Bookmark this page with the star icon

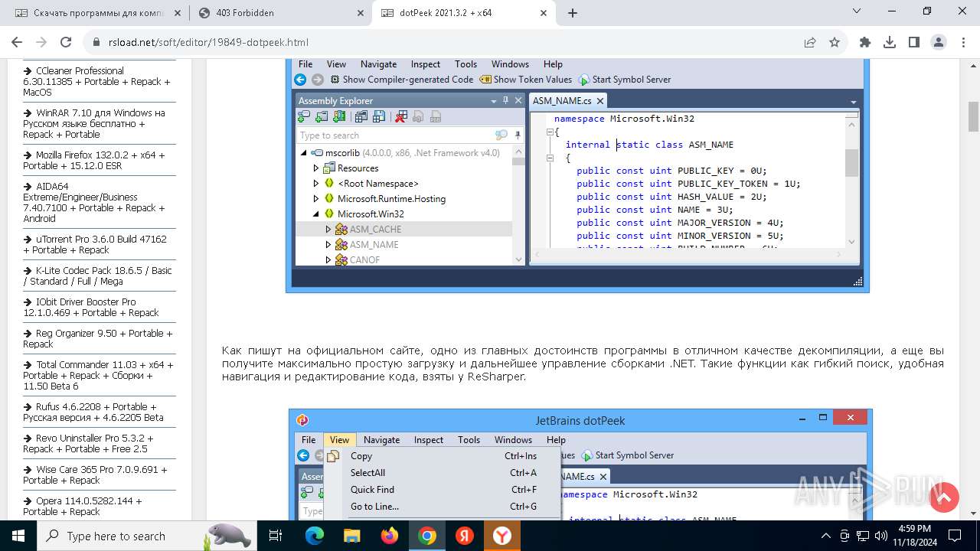[835, 43]
